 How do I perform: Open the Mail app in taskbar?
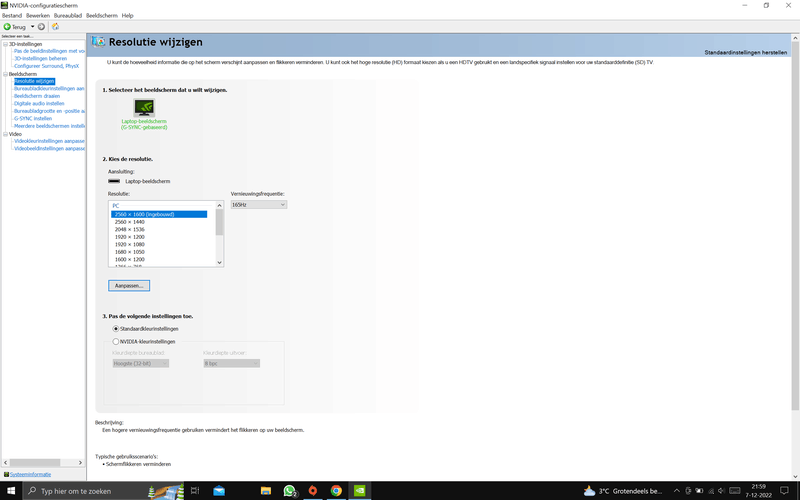[x=219, y=491]
